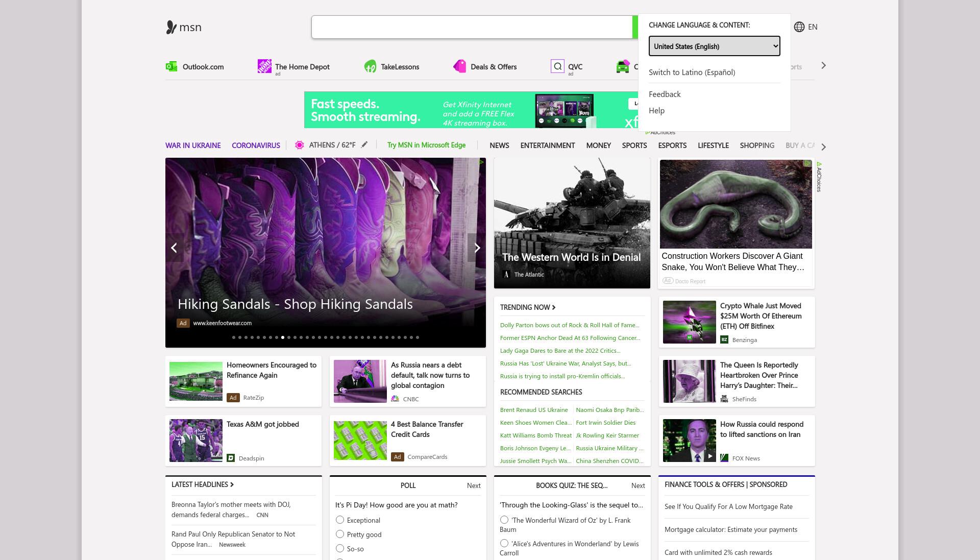Screen dimensions: 980x560
Task: Click Try MSN in Microsoft Edge
Action: [426, 145]
